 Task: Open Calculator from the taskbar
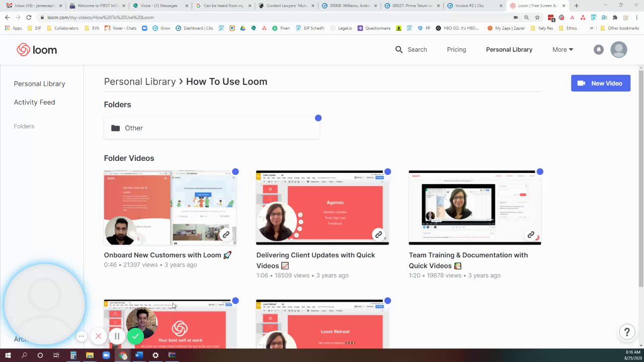(x=73, y=355)
